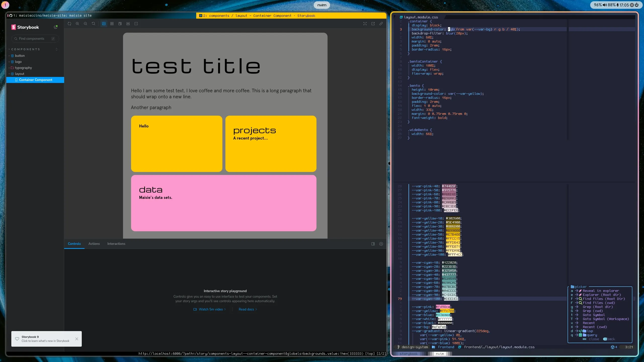Click the zoom out toolbar icon
Screen dimensions: 644x362
pos(86,24)
